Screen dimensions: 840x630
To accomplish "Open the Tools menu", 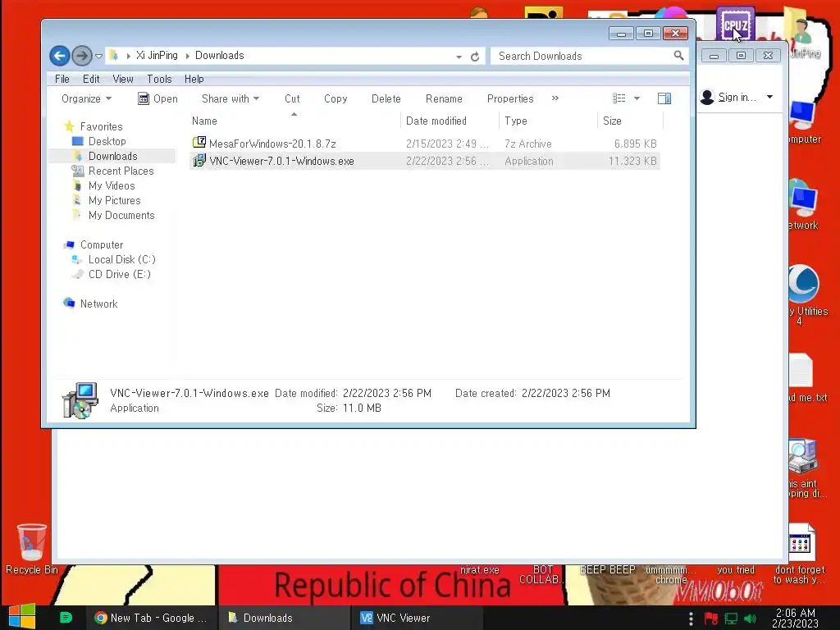I will coord(159,79).
